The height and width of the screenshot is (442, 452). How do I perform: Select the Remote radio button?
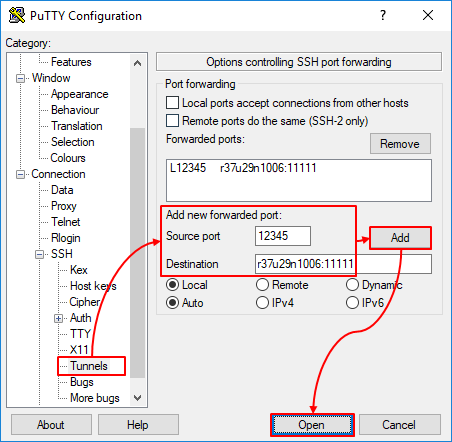(x=262, y=285)
